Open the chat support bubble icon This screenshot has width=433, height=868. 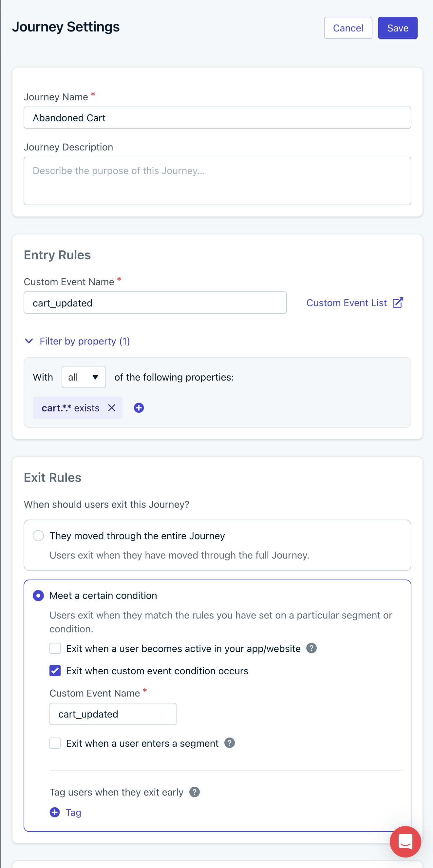[405, 841]
